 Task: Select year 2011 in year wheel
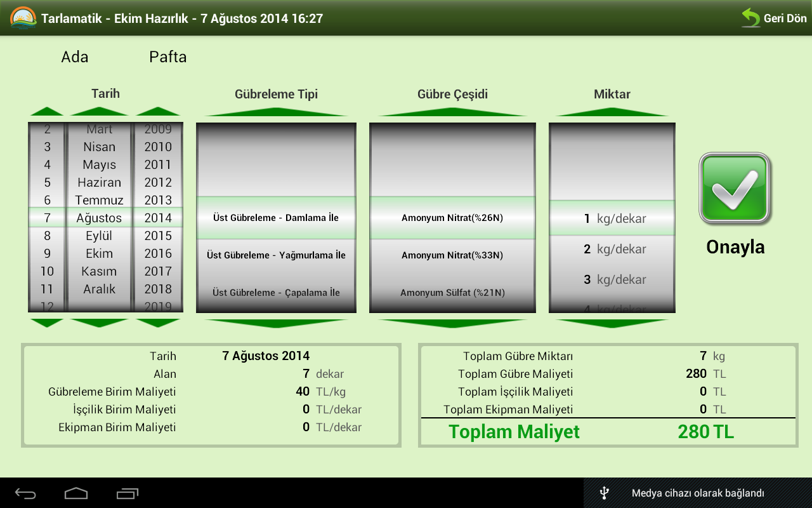click(x=158, y=164)
